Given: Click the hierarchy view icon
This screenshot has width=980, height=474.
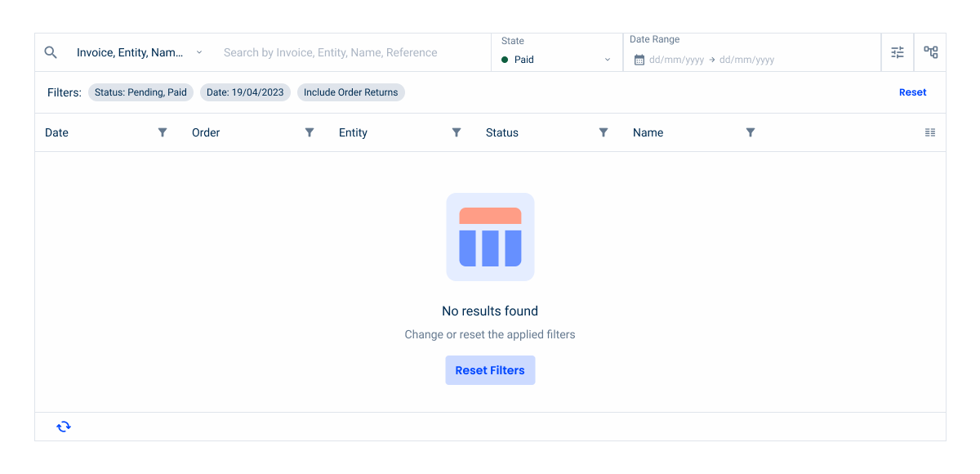Looking at the screenshot, I should click(930, 52).
